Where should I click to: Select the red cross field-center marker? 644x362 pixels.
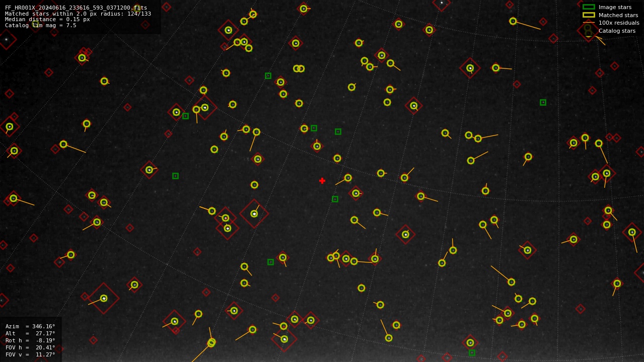[322, 181]
